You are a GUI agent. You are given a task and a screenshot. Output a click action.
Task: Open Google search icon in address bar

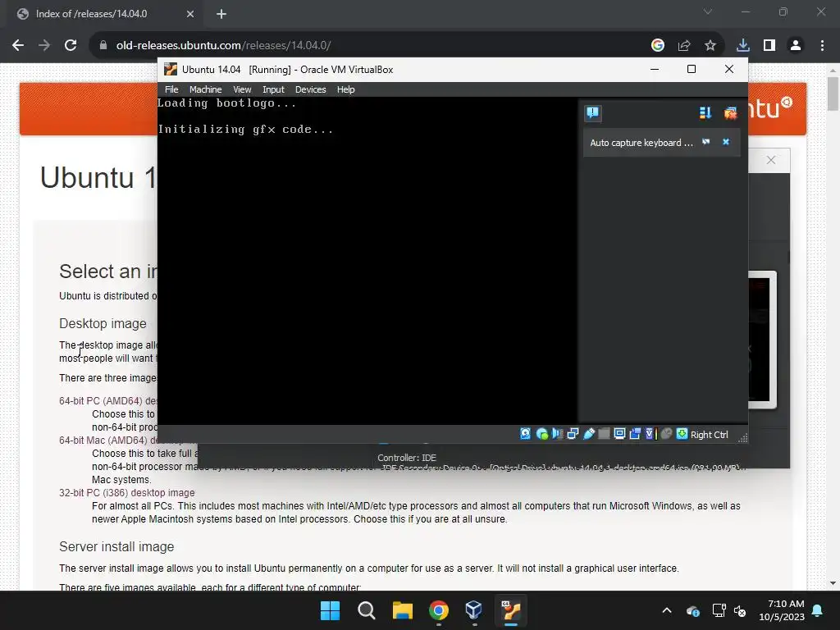pyautogui.click(x=657, y=46)
